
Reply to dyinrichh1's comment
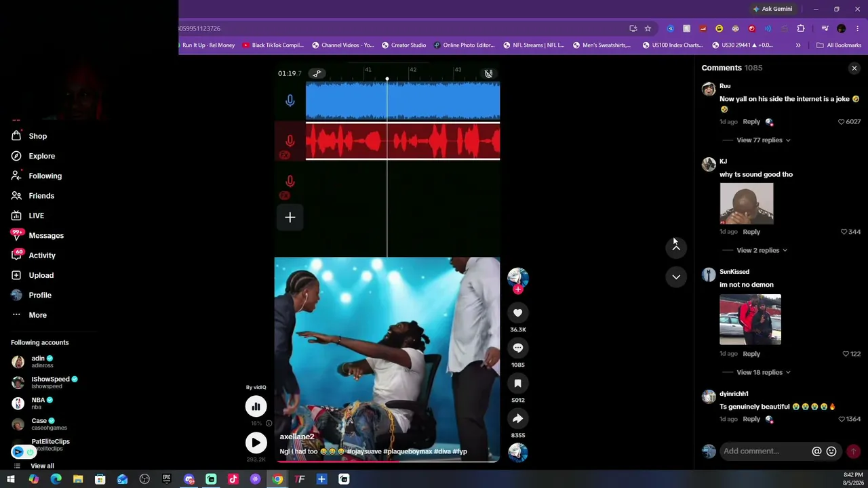click(751, 419)
